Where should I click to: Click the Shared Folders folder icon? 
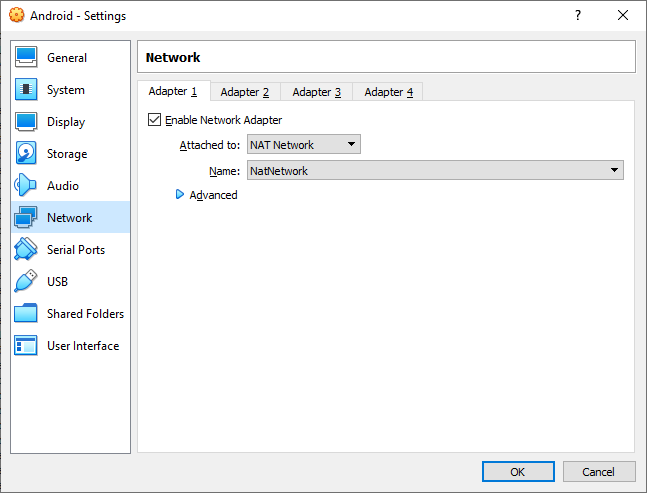coord(26,313)
